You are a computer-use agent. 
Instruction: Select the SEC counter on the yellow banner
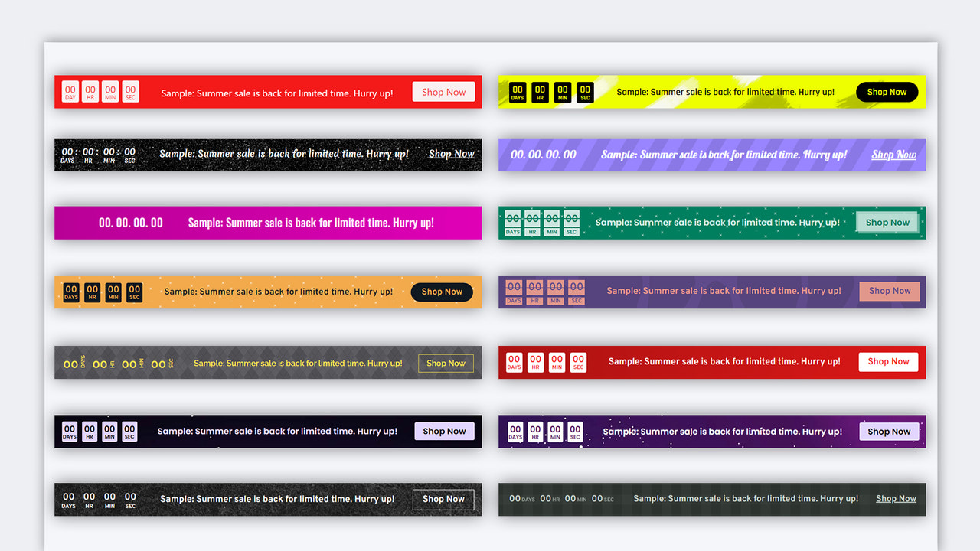tap(585, 91)
